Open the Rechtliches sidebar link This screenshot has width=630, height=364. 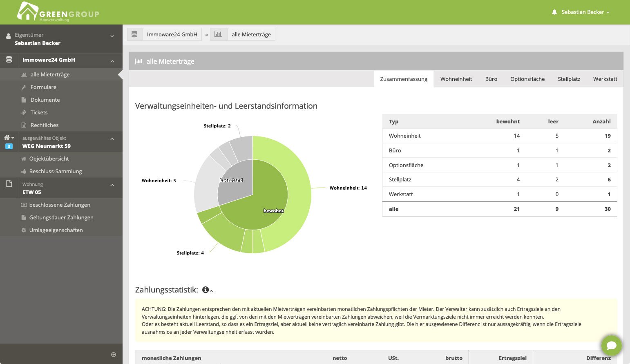tap(45, 125)
